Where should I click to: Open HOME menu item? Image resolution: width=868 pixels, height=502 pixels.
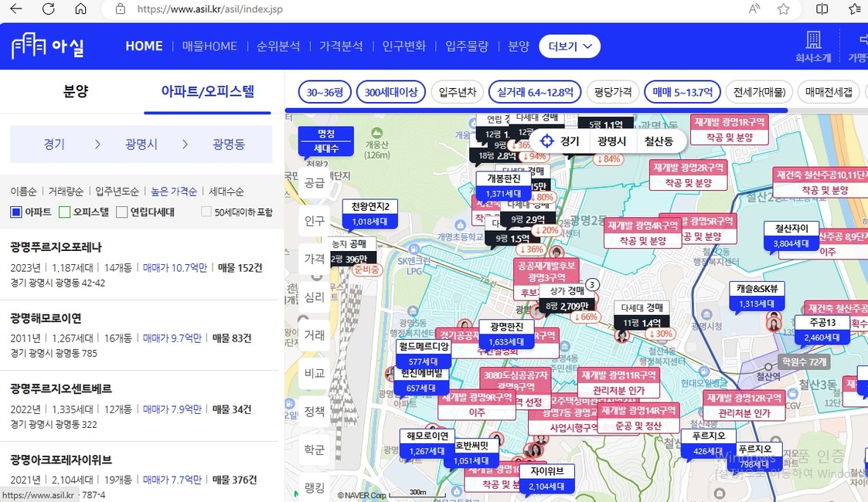144,46
